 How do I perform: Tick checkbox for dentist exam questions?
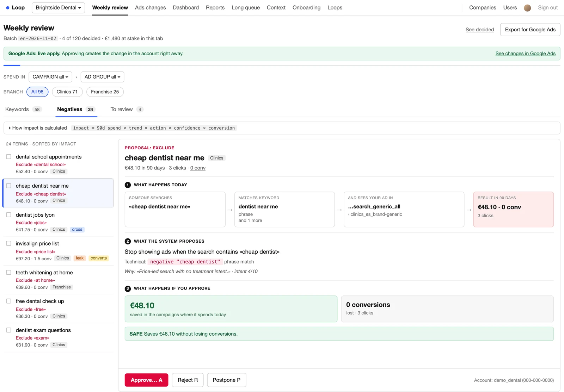[x=8, y=330]
